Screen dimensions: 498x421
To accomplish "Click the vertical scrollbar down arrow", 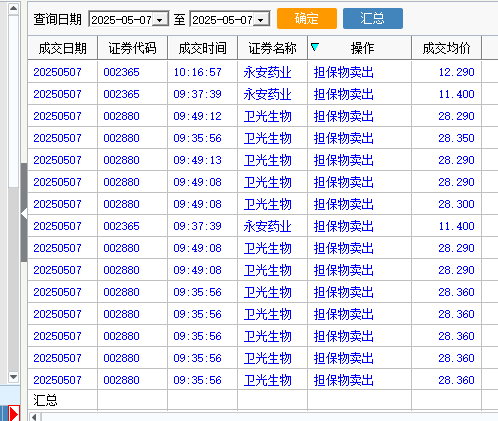I will (13, 377).
